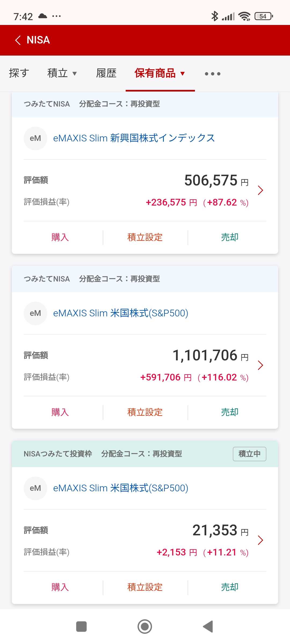Tap 売却 on the 1,101,706 円 S&P500 card

(x=230, y=412)
